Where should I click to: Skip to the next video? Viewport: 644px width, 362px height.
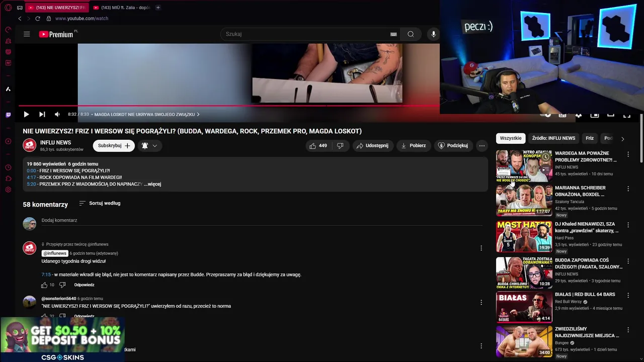42,115
